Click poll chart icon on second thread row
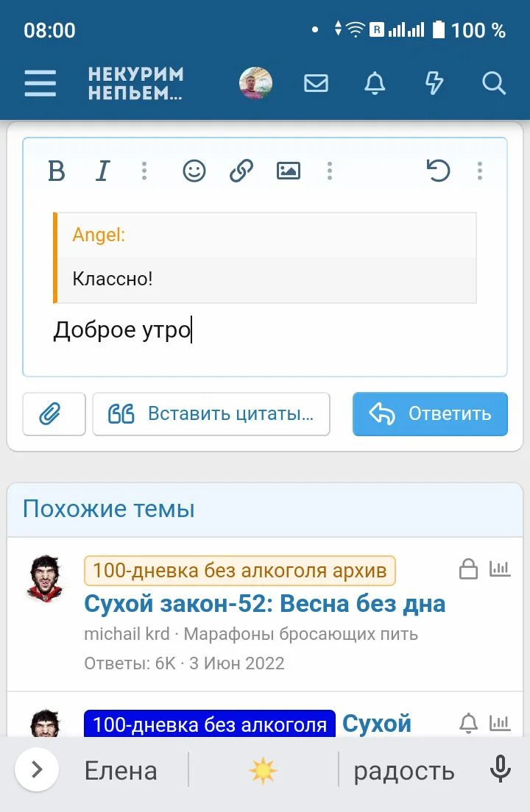 (x=500, y=723)
